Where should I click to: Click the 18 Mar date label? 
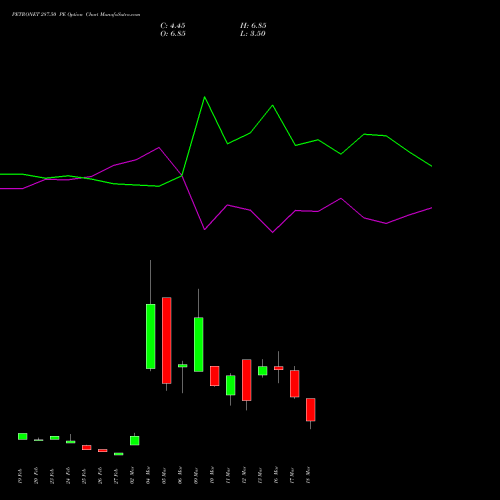(x=308, y=475)
